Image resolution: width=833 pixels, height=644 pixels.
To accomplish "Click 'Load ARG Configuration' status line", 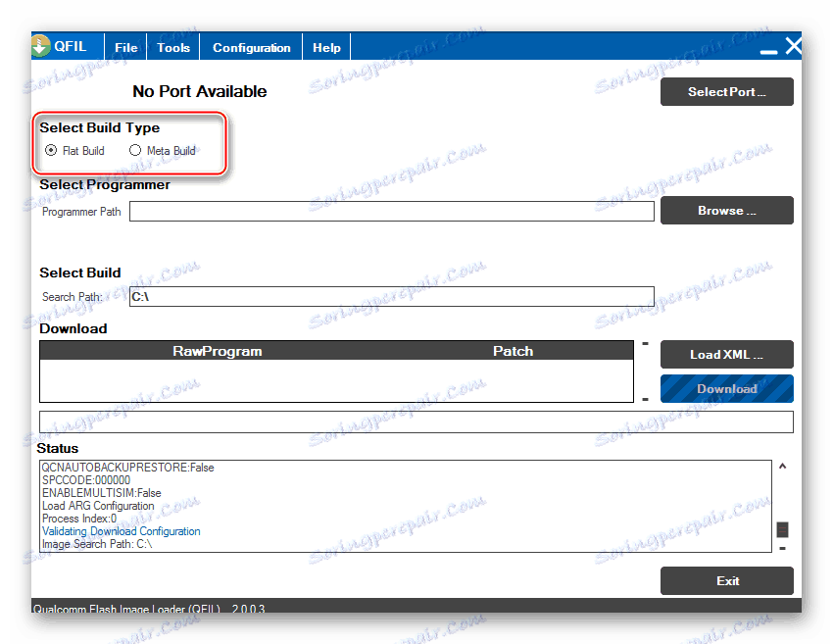I will (98, 506).
